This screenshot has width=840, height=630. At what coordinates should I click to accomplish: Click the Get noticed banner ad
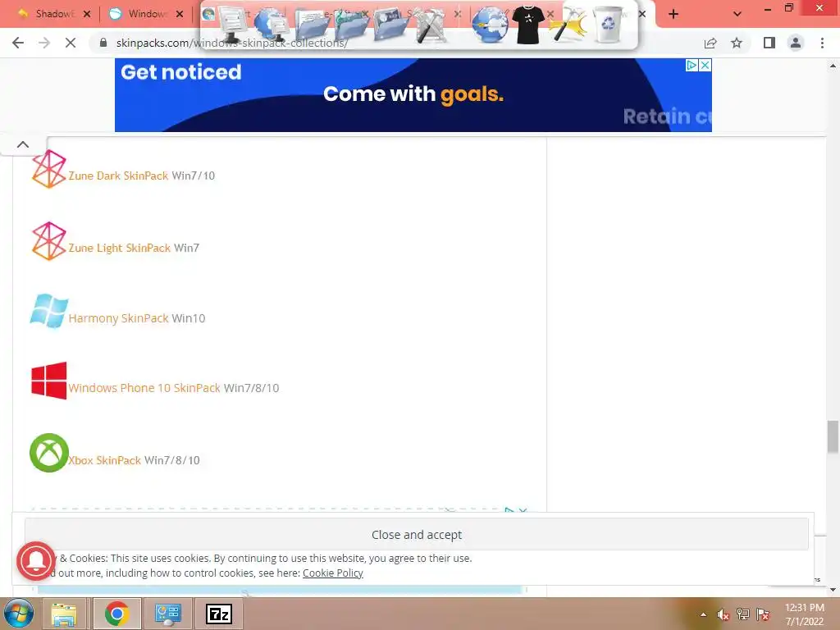(x=413, y=95)
